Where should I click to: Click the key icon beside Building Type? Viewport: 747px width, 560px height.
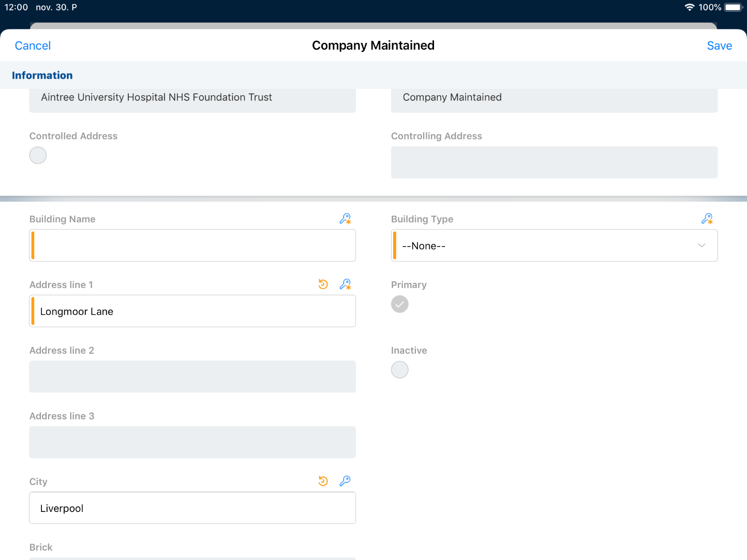707,219
